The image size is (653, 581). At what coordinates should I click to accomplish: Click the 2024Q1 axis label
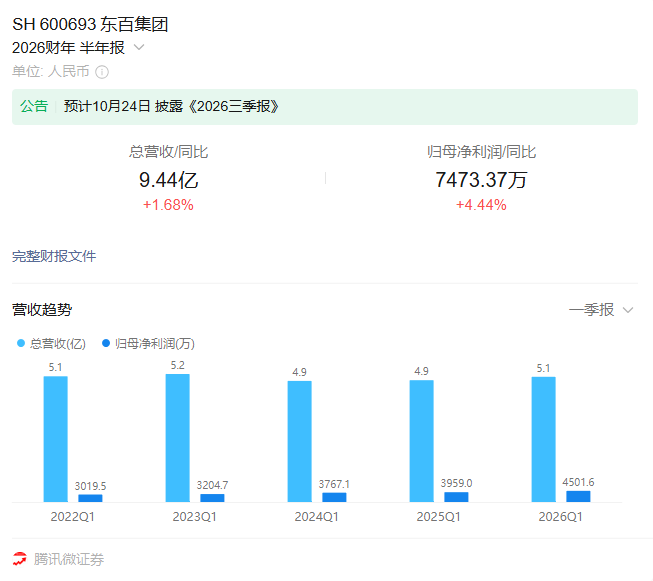point(317,517)
